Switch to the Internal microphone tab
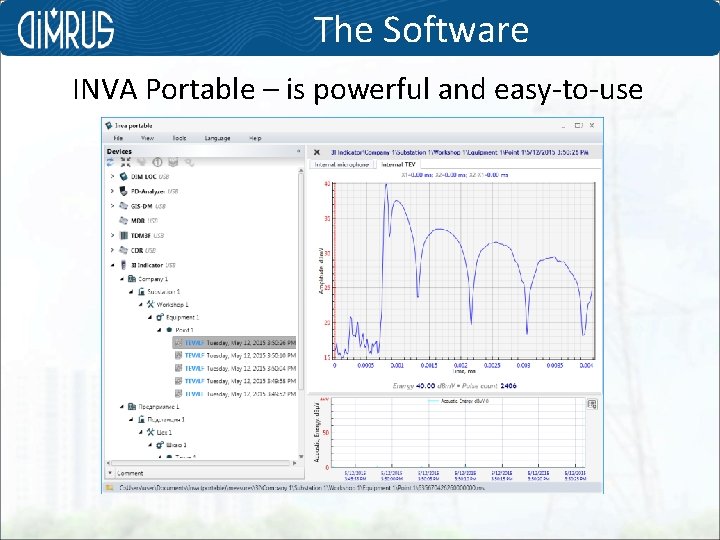Image resolution: width=720 pixels, height=540 pixels. point(342,164)
